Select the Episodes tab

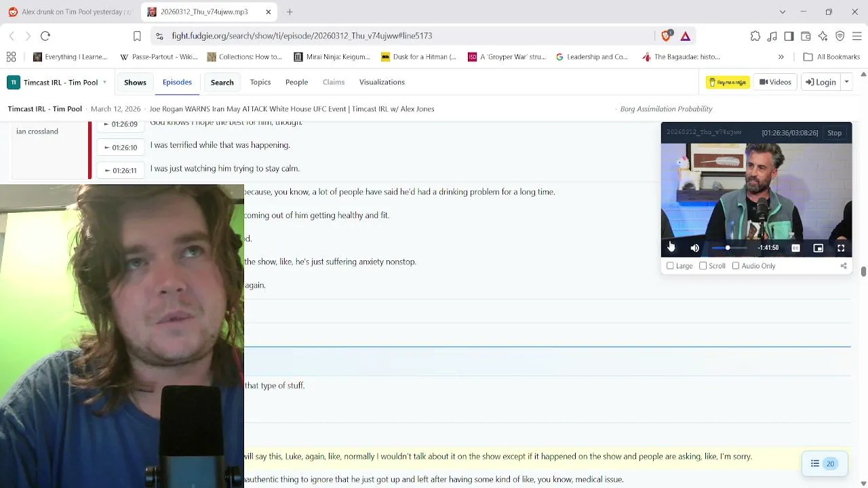click(177, 82)
